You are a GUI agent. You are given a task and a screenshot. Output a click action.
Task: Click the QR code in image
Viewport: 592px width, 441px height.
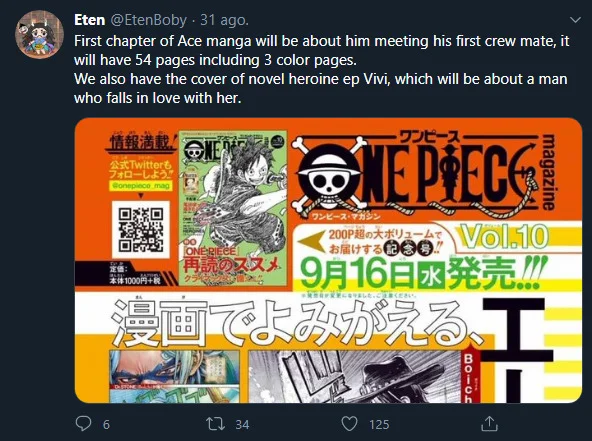pyautogui.click(x=140, y=229)
